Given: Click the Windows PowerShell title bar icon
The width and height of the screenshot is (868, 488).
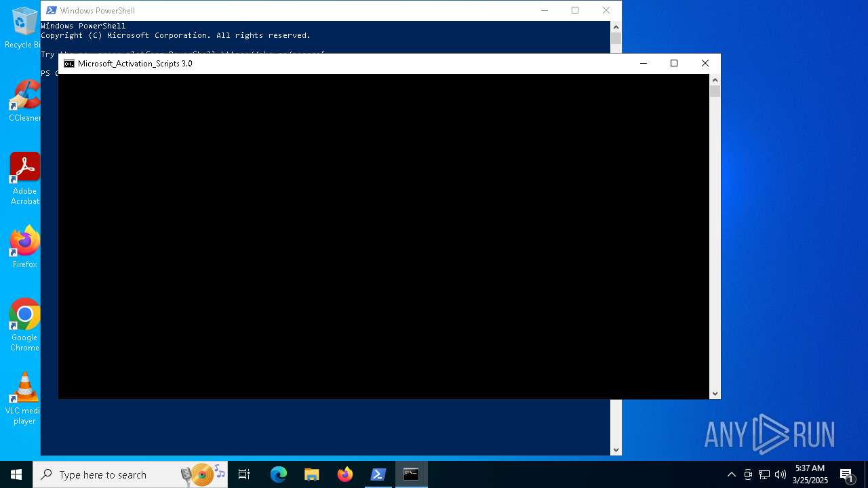Looking at the screenshot, I should 52,10.
